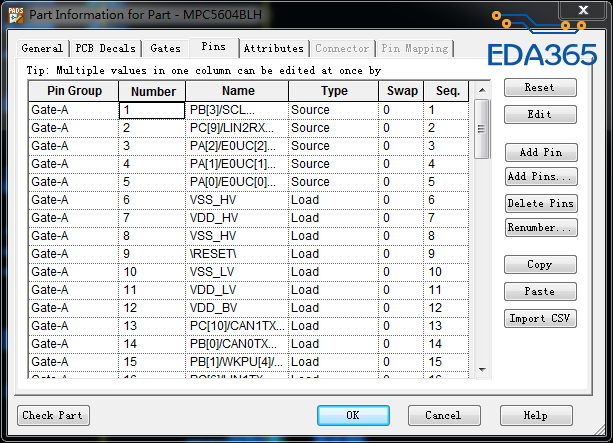The image size is (613, 443).
Task: Click the Delete Pins button
Action: pos(541,203)
